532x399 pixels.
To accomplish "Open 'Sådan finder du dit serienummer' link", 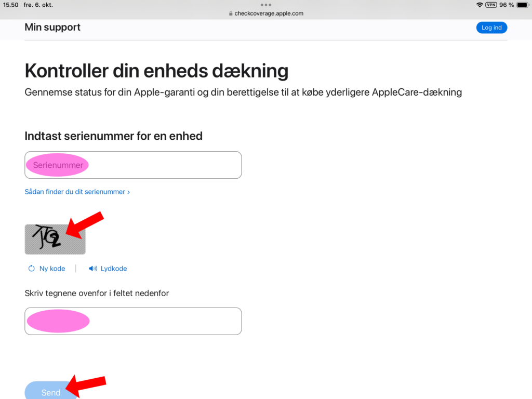I will coord(77,192).
